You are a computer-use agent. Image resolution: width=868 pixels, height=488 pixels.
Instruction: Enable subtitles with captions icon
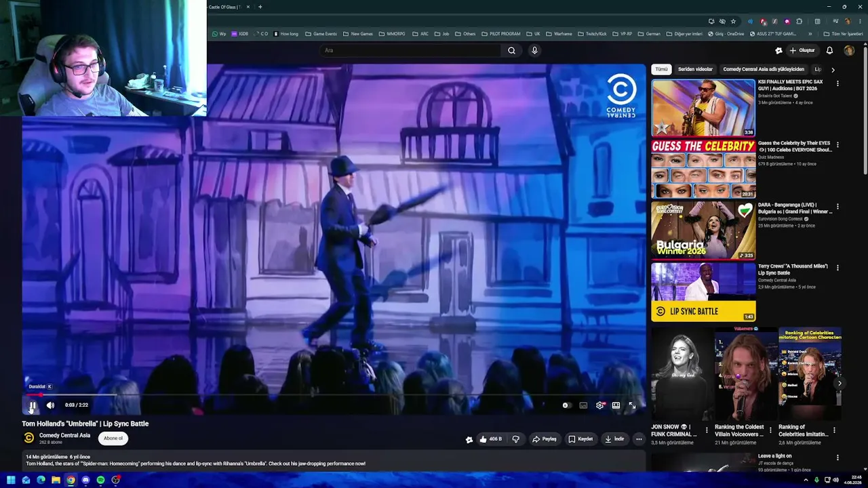pyautogui.click(x=583, y=405)
